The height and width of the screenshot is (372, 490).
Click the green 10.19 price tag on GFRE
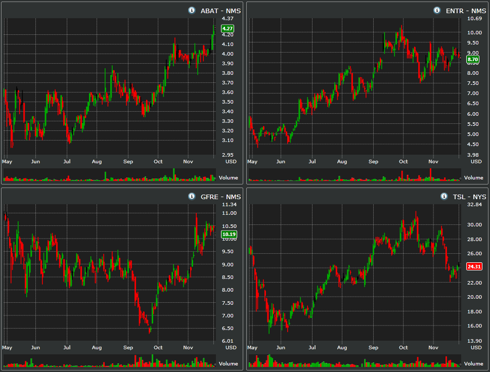point(229,234)
